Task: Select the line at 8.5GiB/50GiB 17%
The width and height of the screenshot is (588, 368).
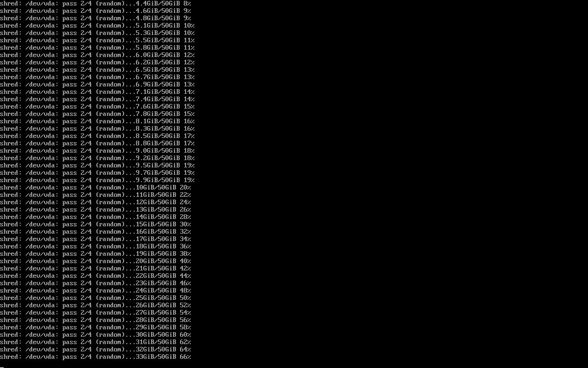Action: [x=97, y=136]
